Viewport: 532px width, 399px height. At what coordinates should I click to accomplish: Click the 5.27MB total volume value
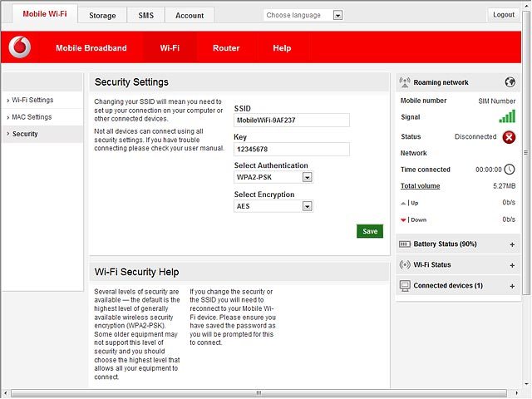click(504, 186)
